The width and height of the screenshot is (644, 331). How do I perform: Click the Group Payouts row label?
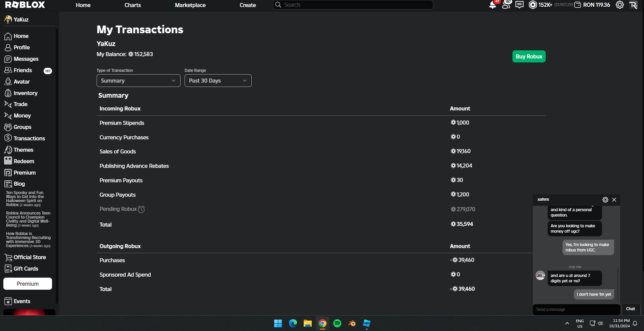(x=117, y=195)
